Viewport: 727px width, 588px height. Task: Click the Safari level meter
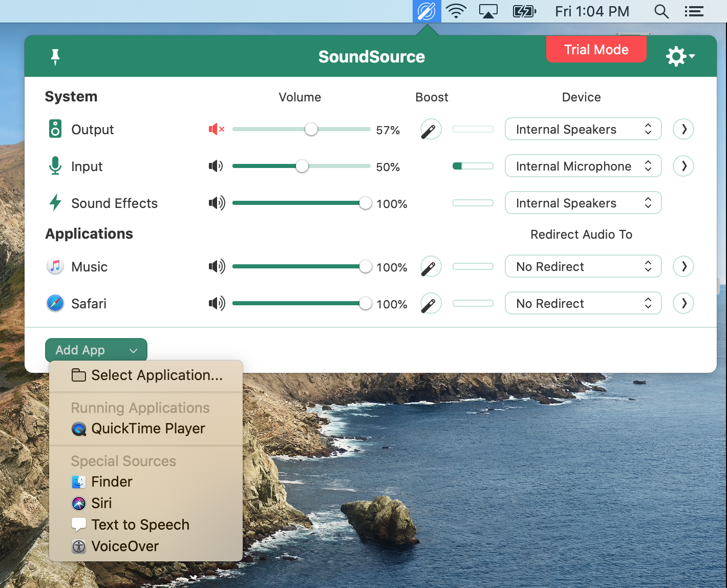(473, 303)
